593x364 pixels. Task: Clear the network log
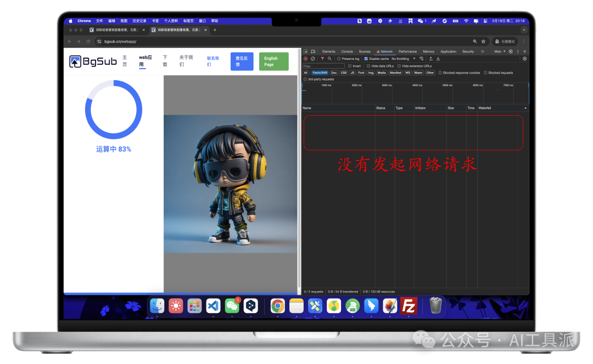tap(313, 59)
